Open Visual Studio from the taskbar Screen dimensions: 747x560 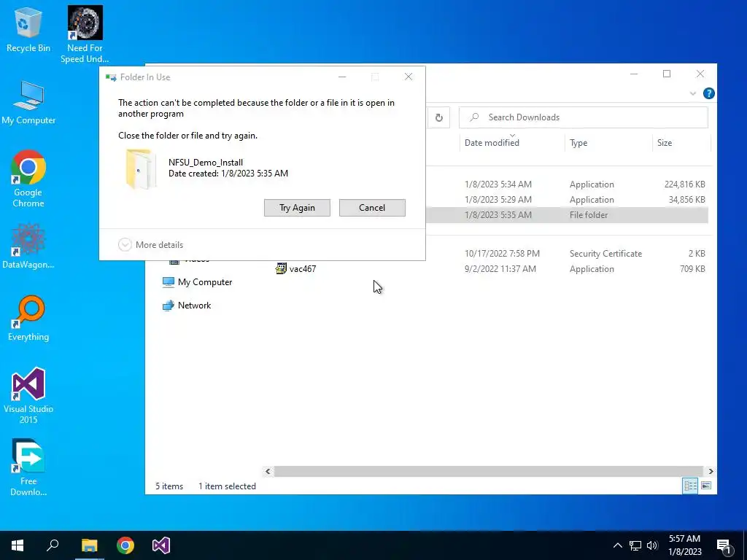(161, 545)
